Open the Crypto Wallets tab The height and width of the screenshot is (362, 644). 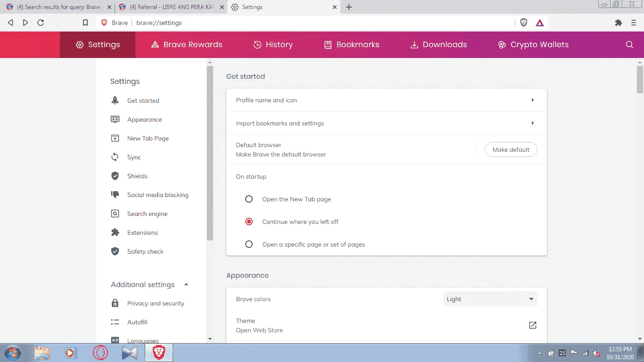533,45
